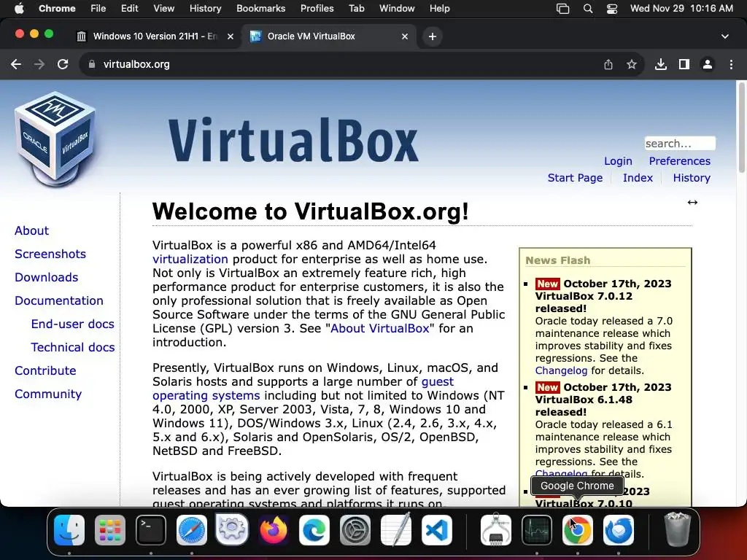Open Activity Monitor from the dock
747x560 pixels.
tap(536, 530)
